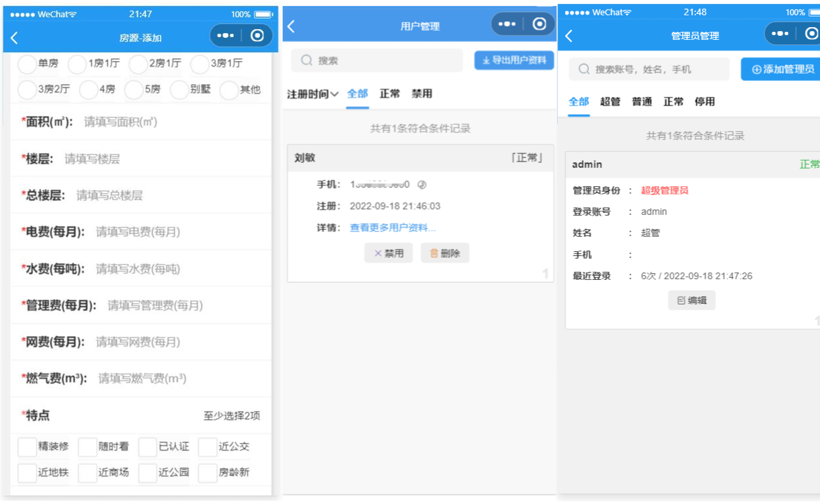Open more options menu in 房源-添加 header
The height and width of the screenshot is (504, 820).
[x=226, y=36]
